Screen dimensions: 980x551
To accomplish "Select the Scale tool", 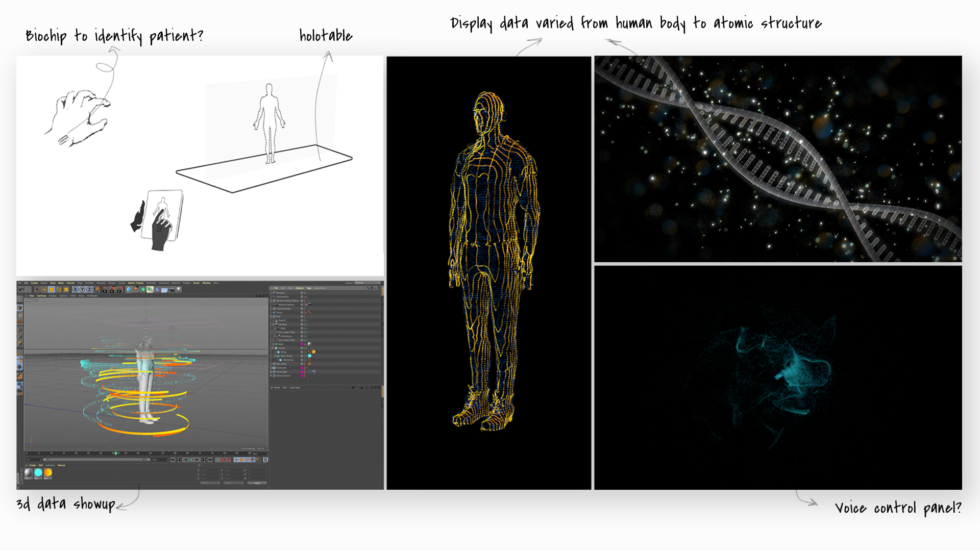I will pyautogui.click(x=52, y=289).
